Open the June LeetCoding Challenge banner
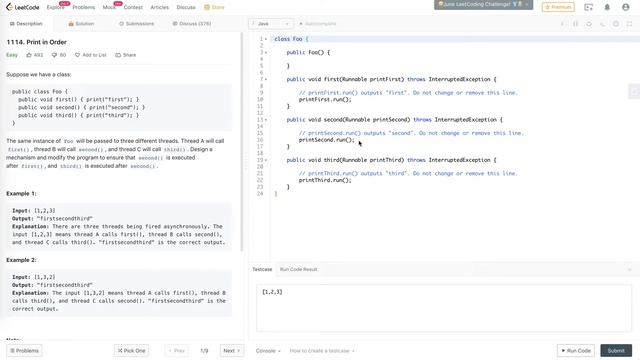This screenshot has height=360, width=640. [x=483, y=4]
